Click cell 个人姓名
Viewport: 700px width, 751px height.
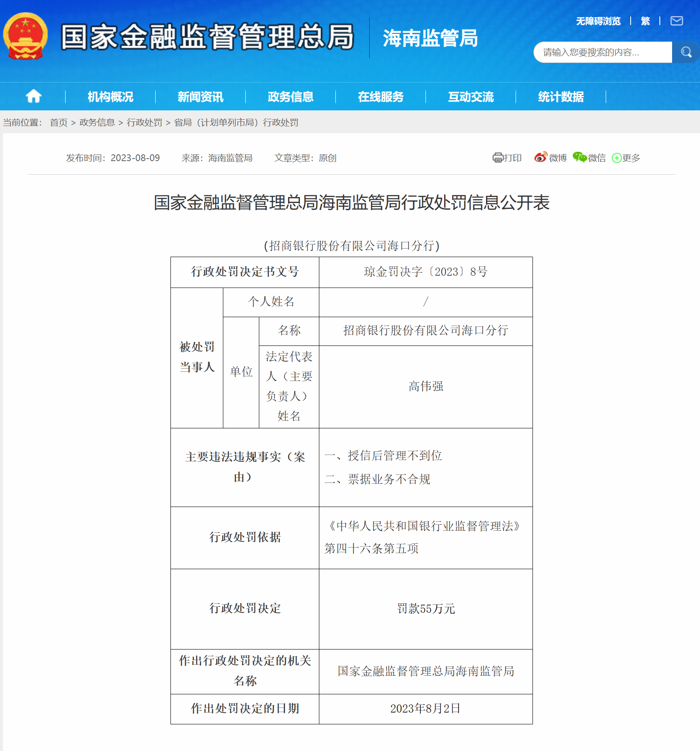(x=271, y=302)
